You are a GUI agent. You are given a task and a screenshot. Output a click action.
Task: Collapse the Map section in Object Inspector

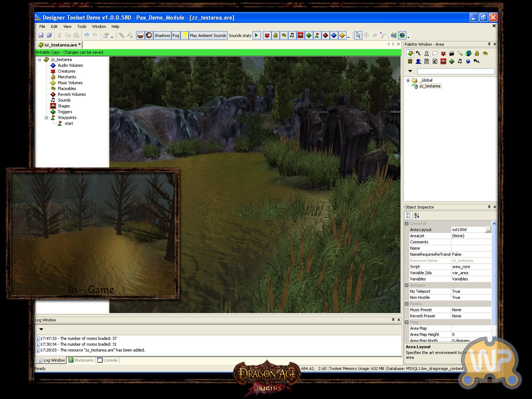coord(406,322)
